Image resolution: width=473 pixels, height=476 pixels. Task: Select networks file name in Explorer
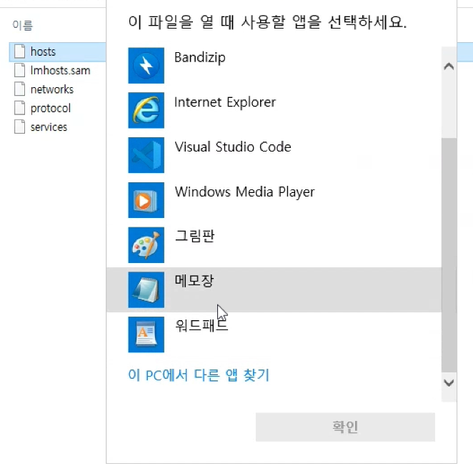coord(52,89)
